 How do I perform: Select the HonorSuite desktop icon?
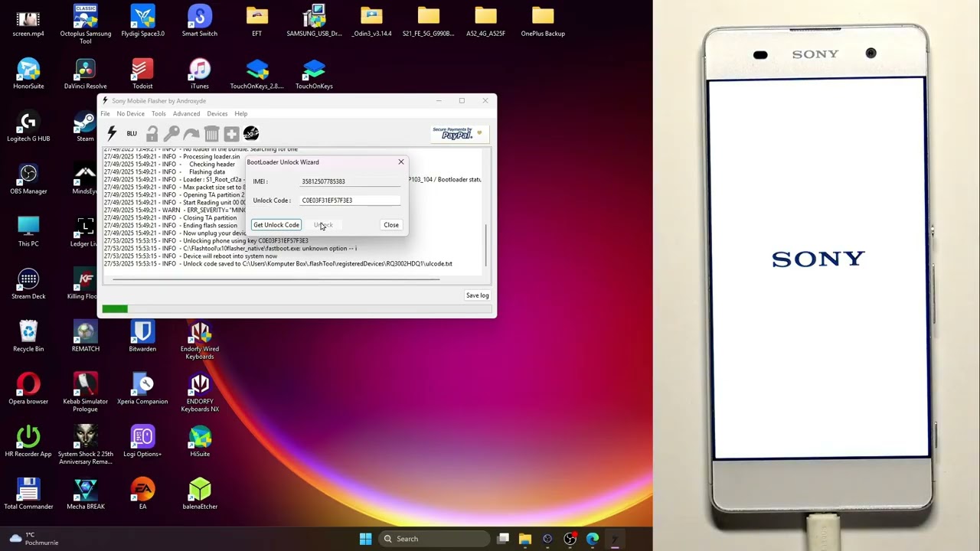click(28, 74)
